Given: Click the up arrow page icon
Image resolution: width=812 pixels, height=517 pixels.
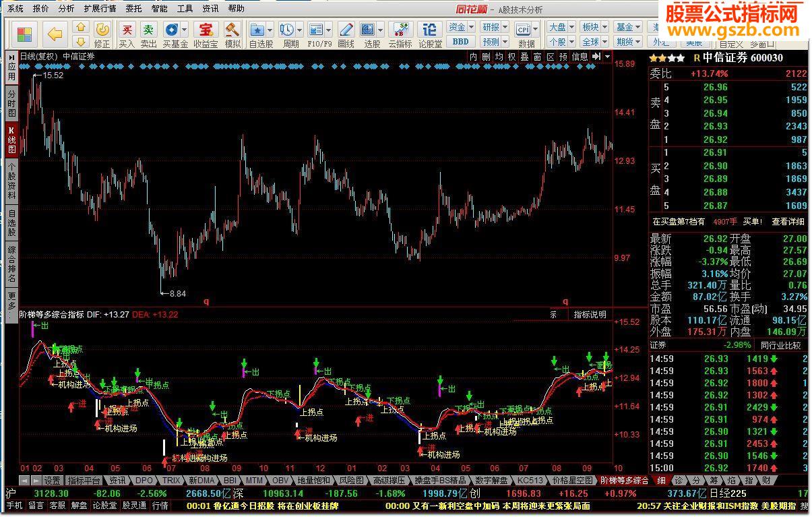Looking at the screenshot, I should pyautogui.click(x=81, y=27).
